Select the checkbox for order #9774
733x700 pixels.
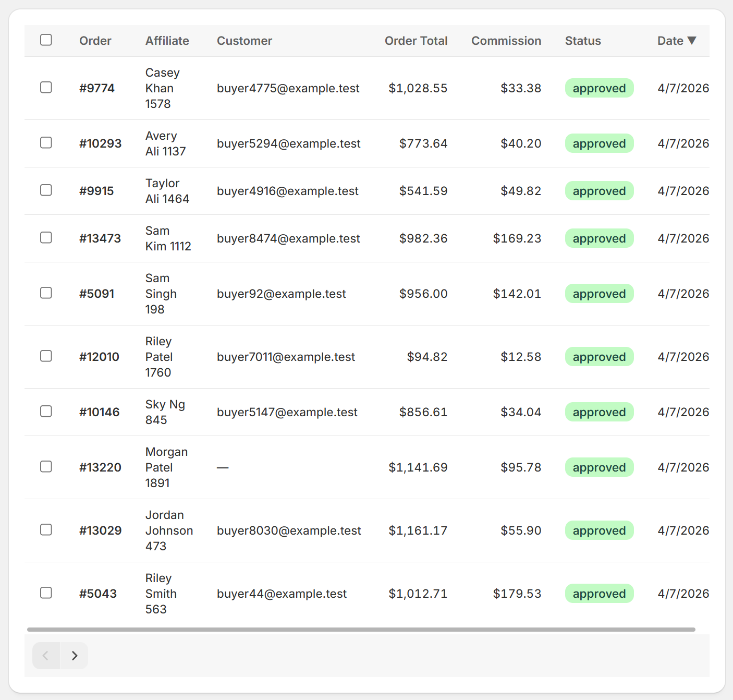click(x=46, y=88)
